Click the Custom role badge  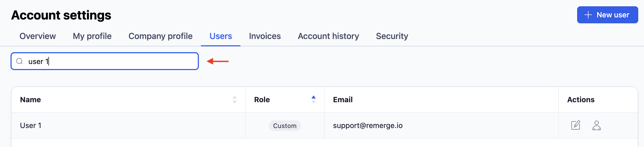click(285, 126)
